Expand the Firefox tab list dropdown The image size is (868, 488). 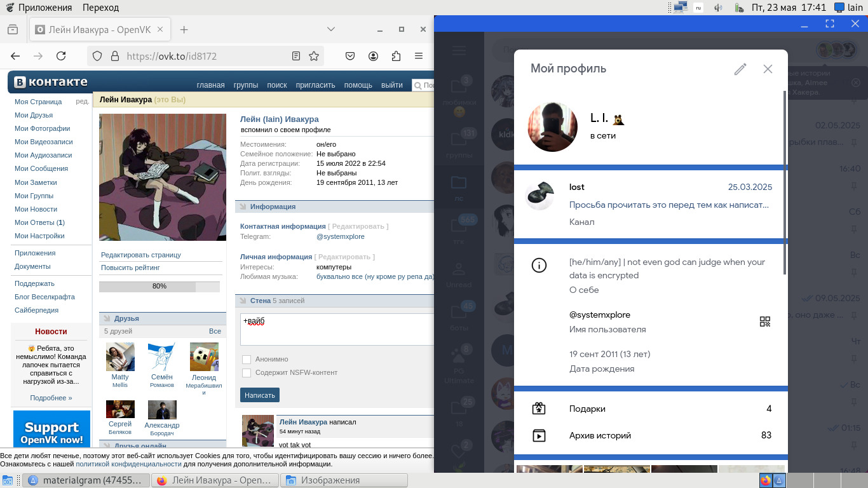(331, 29)
